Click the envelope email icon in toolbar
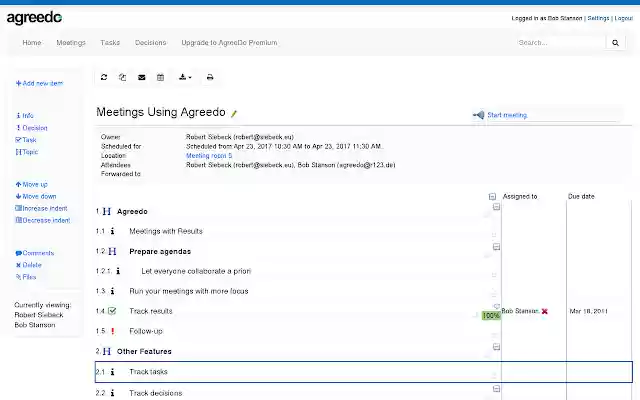 click(x=142, y=77)
